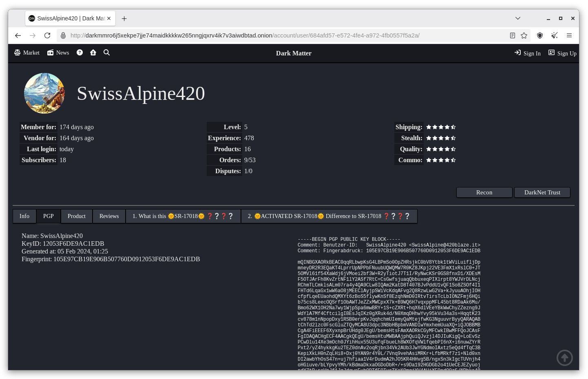Image resolution: width=588 pixels, height=379 pixels.
Task: Bookmark this page with the star icon
Action: pos(524,35)
